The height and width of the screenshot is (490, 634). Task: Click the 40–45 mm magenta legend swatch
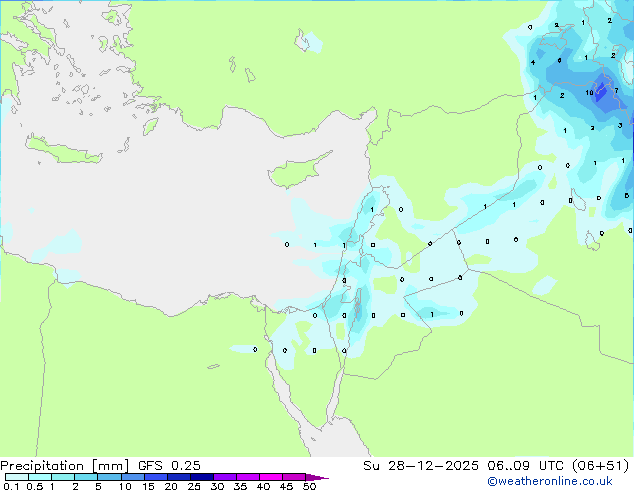point(271,477)
